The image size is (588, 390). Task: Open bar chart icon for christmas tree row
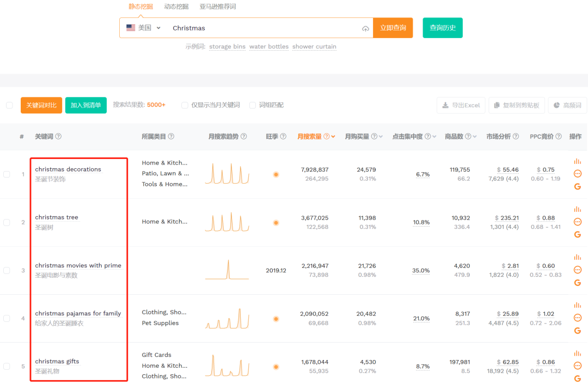tap(578, 209)
